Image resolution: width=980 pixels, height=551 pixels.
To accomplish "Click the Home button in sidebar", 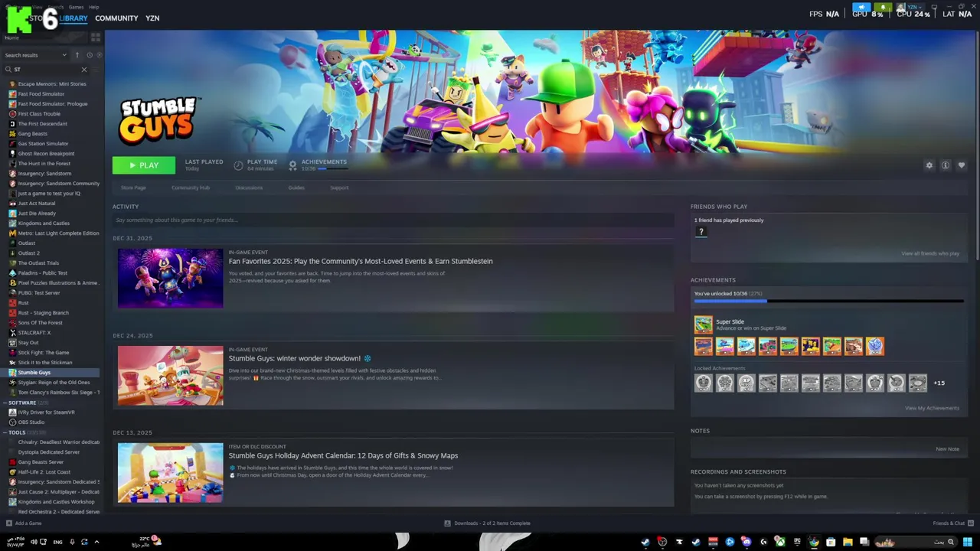I will pos(44,37).
